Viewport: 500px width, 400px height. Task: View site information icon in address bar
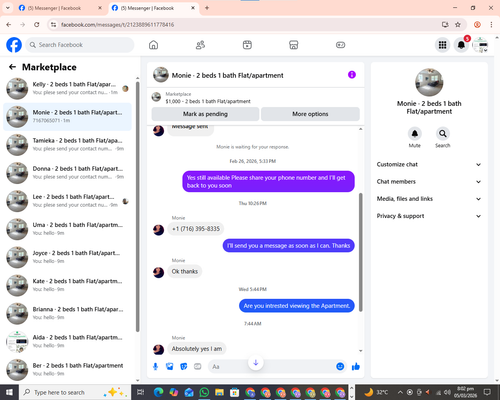tap(53, 25)
